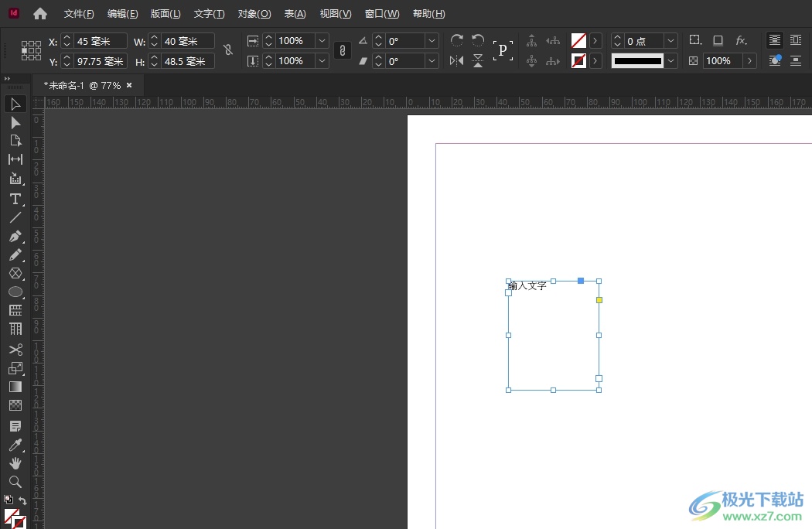
Task: Select the Eyedropper tool
Action: coord(15,445)
